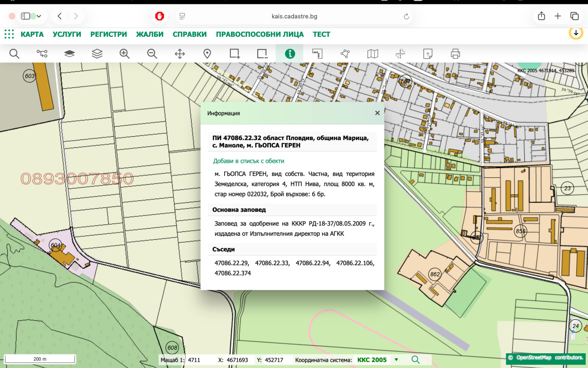Select the polygon drawing tool
This screenshot has width=588, height=368.
345,54
